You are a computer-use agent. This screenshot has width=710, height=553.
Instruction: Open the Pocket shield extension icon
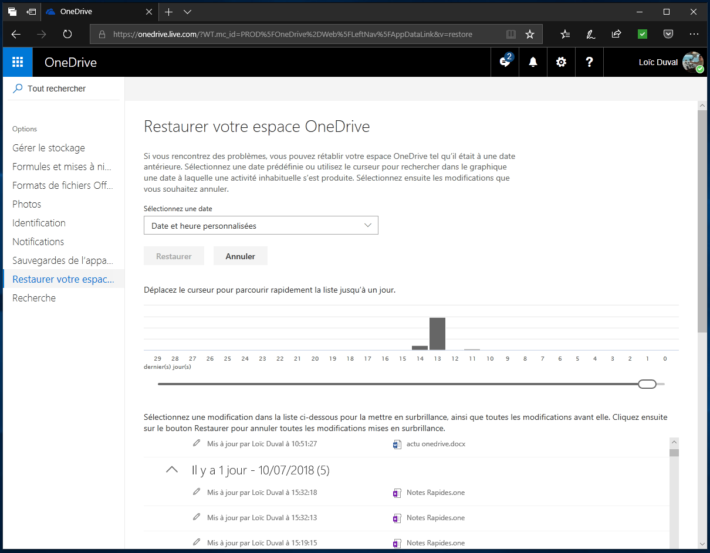point(668,34)
